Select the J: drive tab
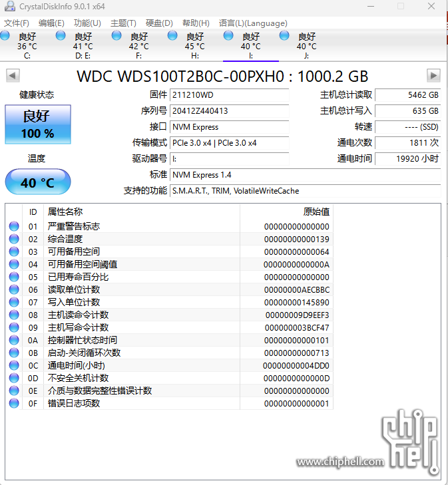The width and height of the screenshot is (448, 485). (x=307, y=45)
